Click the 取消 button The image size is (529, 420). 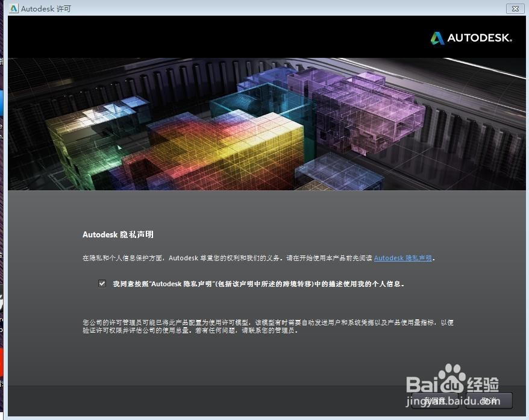489,400
